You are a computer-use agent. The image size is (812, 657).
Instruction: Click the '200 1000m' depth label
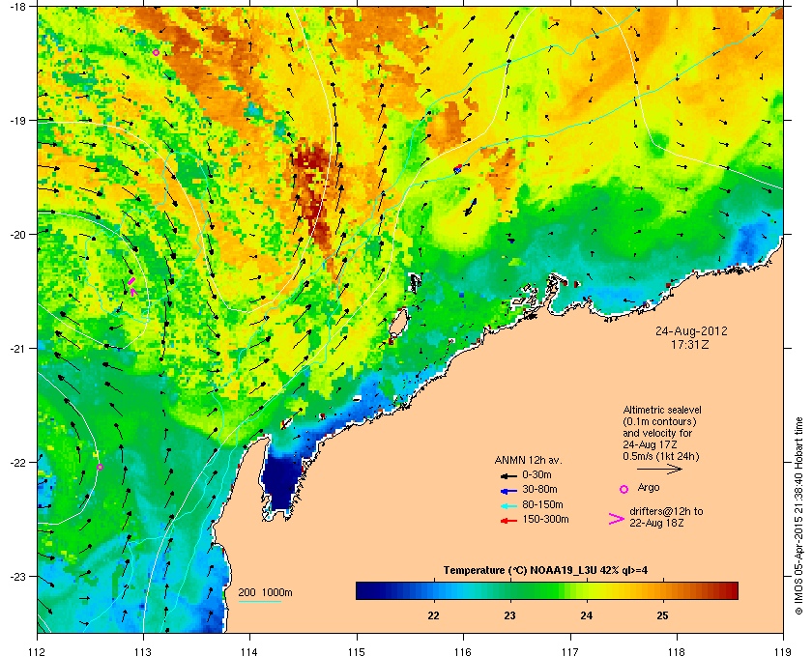click(265, 593)
